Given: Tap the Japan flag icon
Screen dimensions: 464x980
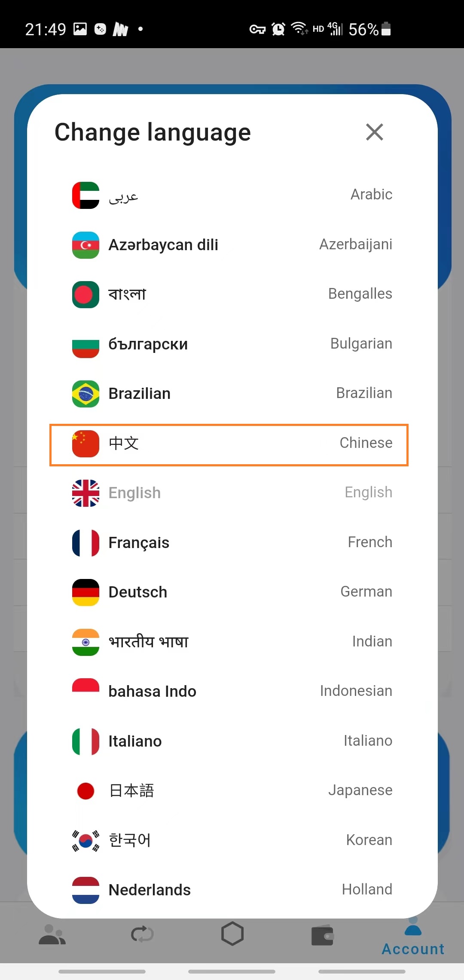Looking at the screenshot, I should [x=85, y=791].
